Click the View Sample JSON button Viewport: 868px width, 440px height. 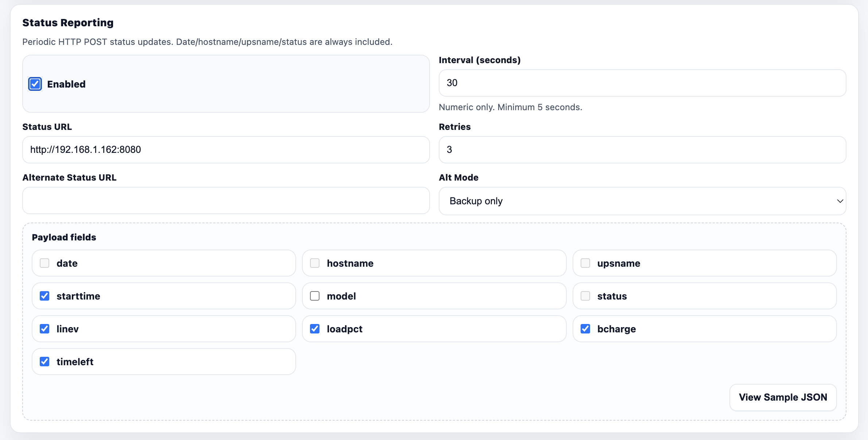[x=783, y=397]
